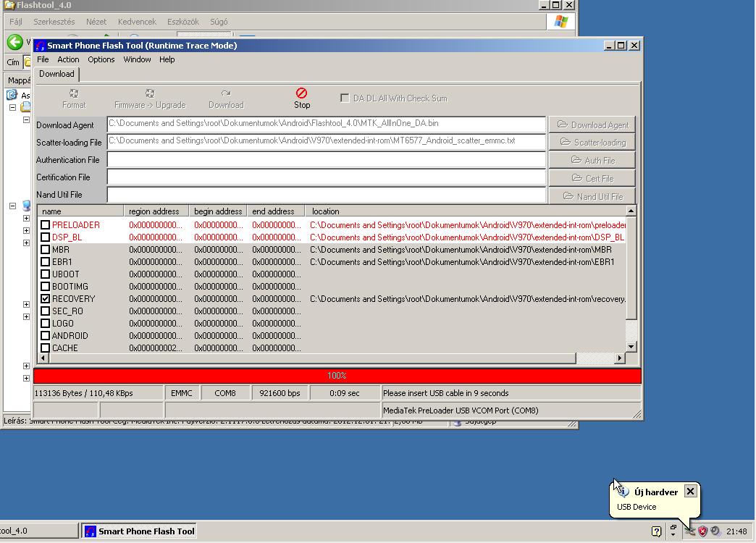
Task: Select the Download tab
Action: 56,74
